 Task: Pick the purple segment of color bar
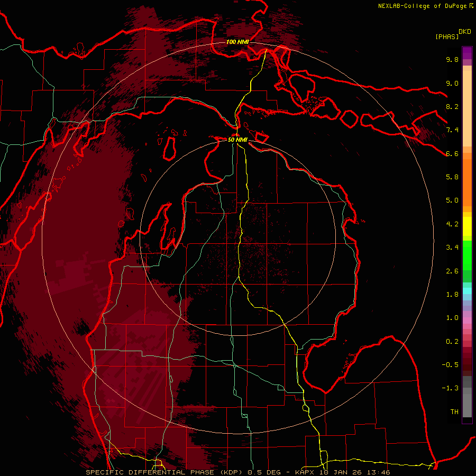pyautogui.click(x=467, y=53)
